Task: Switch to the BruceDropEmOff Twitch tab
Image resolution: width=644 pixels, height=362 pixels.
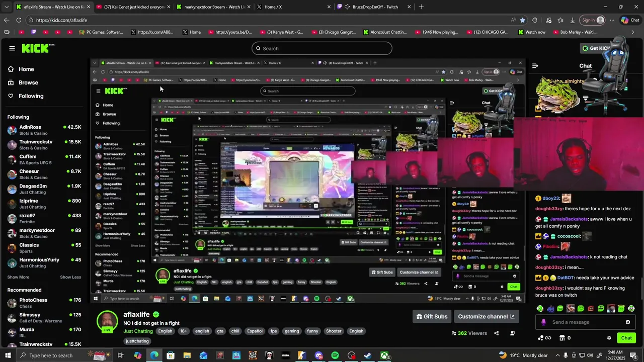Action: point(375,7)
